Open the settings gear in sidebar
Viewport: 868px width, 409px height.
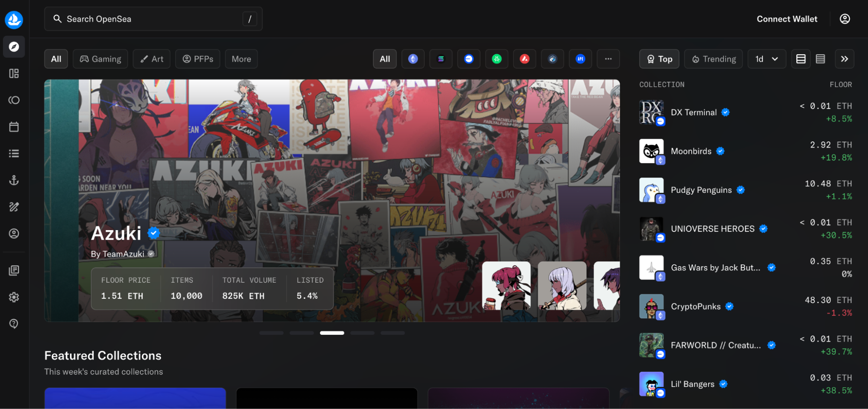pyautogui.click(x=14, y=297)
